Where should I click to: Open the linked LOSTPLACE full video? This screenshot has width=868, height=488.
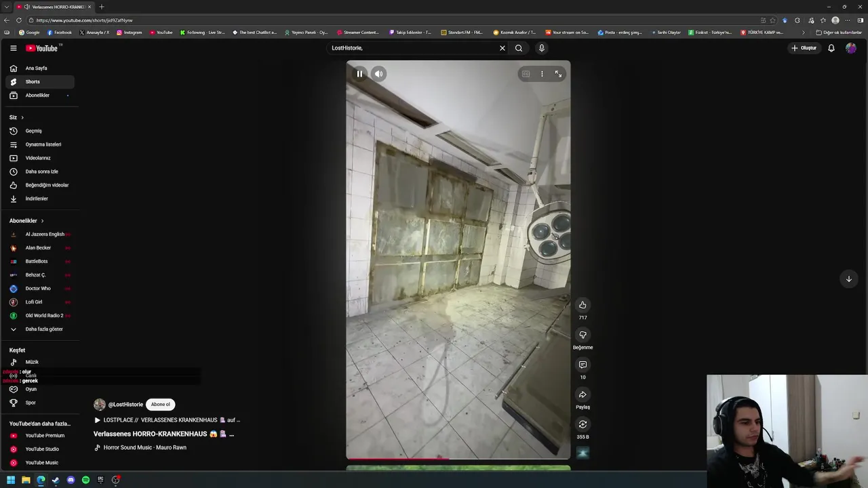tap(167, 420)
